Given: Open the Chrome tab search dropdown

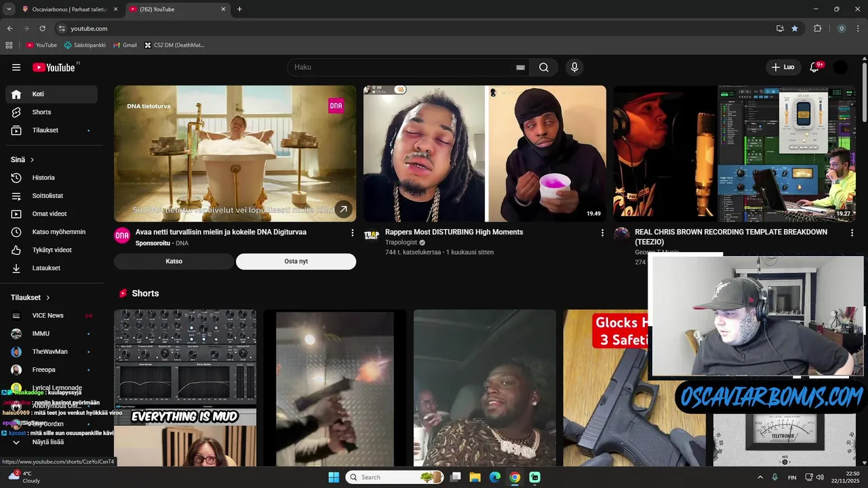Looking at the screenshot, I should tap(9, 9).
